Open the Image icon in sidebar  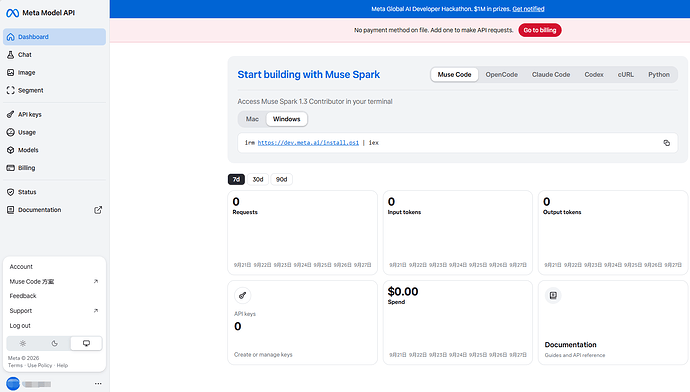pyautogui.click(x=11, y=73)
